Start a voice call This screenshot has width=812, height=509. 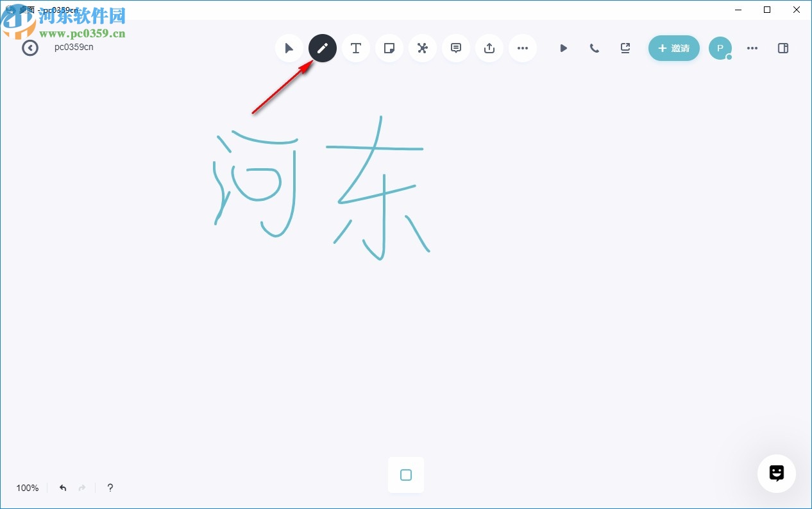point(594,47)
